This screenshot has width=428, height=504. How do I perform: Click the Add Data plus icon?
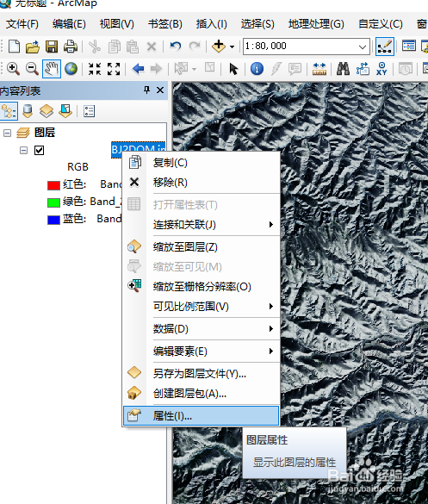[219, 47]
